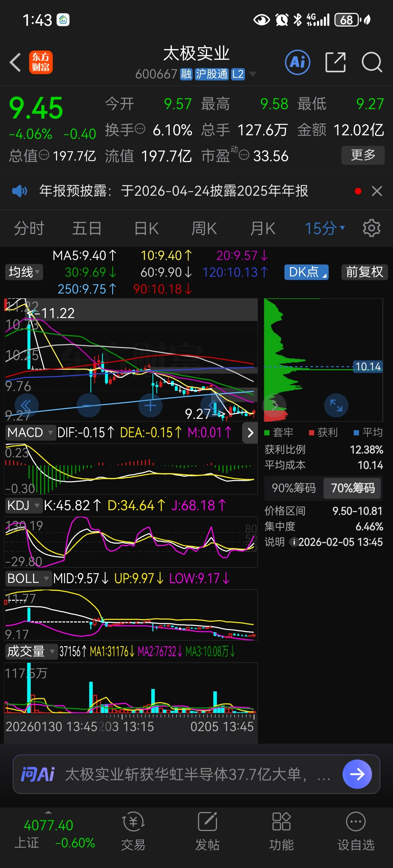Send the 问Ai query arrow button
Image resolution: width=393 pixels, height=868 pixels.
point(357,774)
